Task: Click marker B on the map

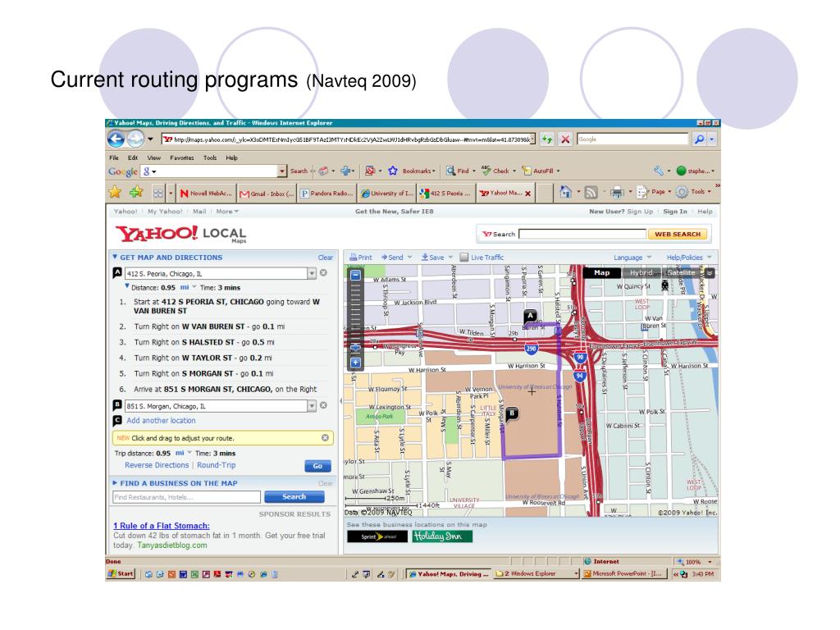Action: (512, 413)
